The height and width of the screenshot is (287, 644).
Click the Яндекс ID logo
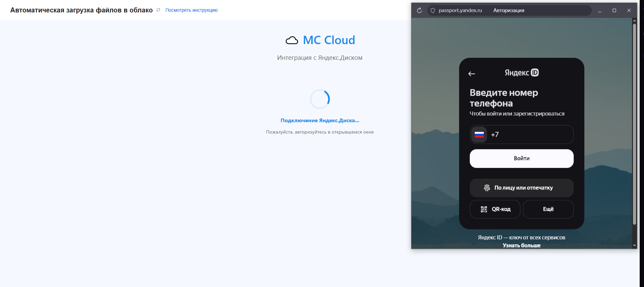point(521,73)
